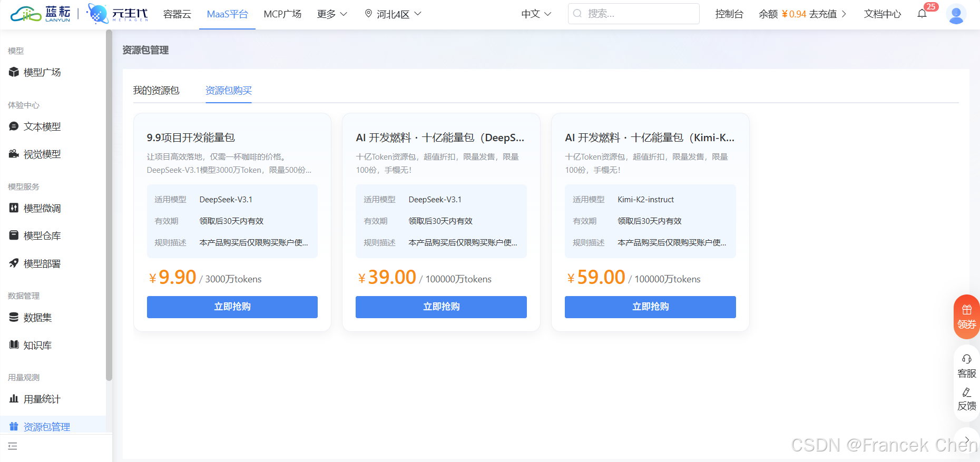Open 用量统计 in sidebar
Screen dimensions: 980x462
coord(42,399)
